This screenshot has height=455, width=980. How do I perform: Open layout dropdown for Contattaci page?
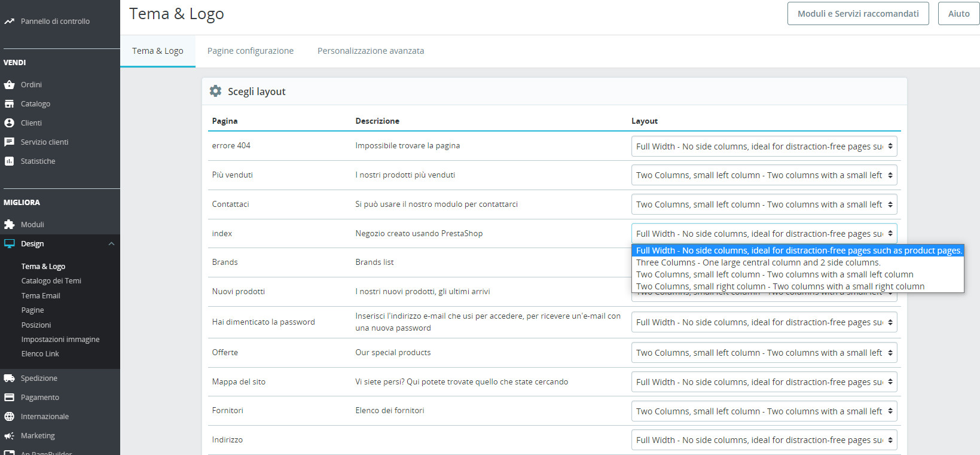tap(764, 204)
